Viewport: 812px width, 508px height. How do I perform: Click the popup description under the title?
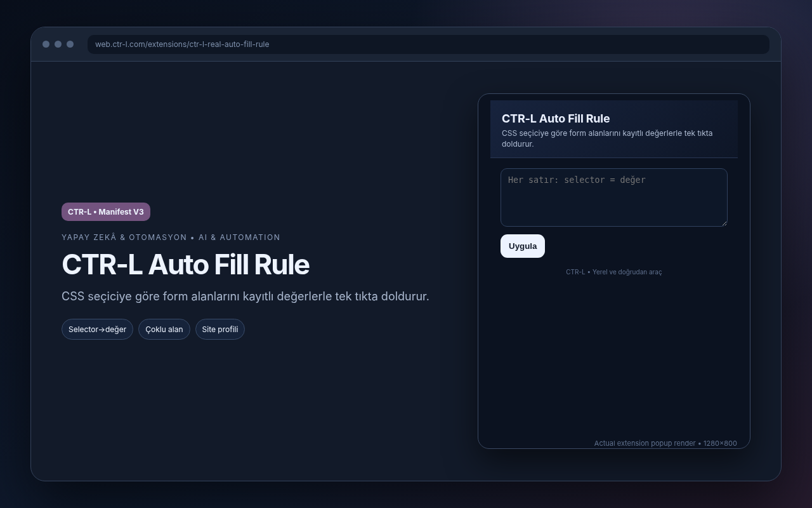click(607, 138)
